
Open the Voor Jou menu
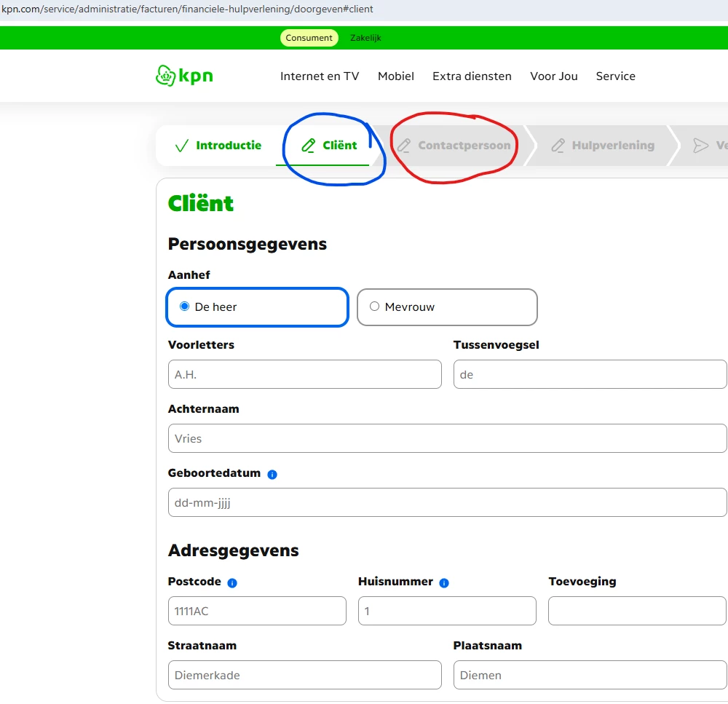(554, 76)
